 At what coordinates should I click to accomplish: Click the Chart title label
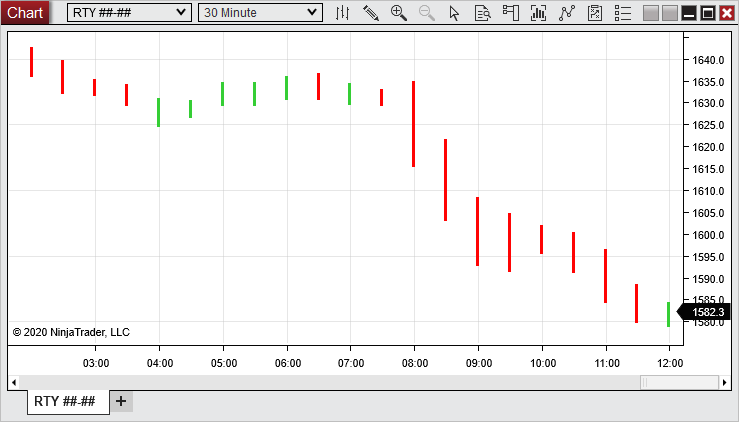coord(25,13)
